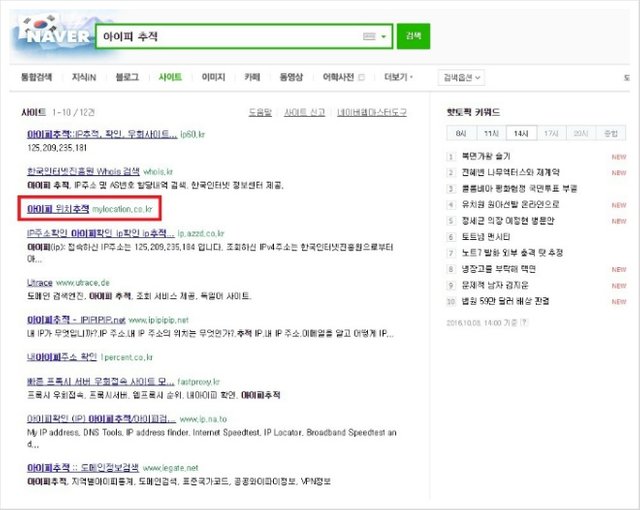Screen dimensions: 640x510
Task: Click the new-window icon beside 어학사전
Action: click(361, 77)
